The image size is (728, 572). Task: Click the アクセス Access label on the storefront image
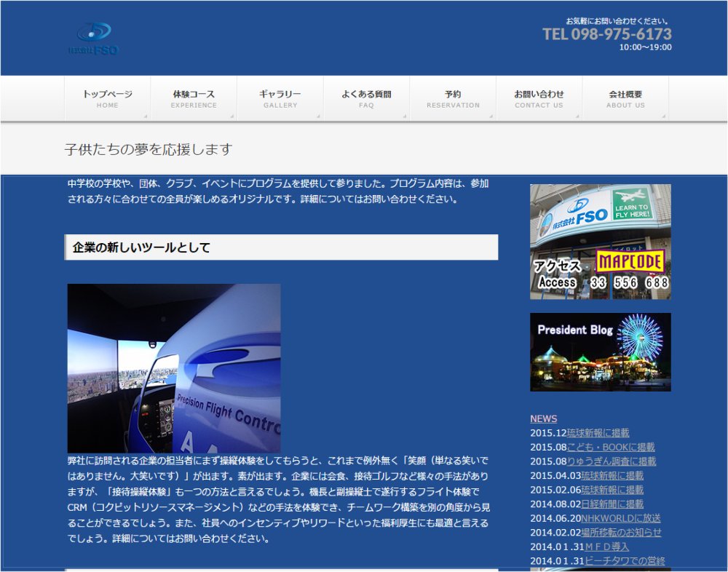pyautogui.click(x=559, y=273)
